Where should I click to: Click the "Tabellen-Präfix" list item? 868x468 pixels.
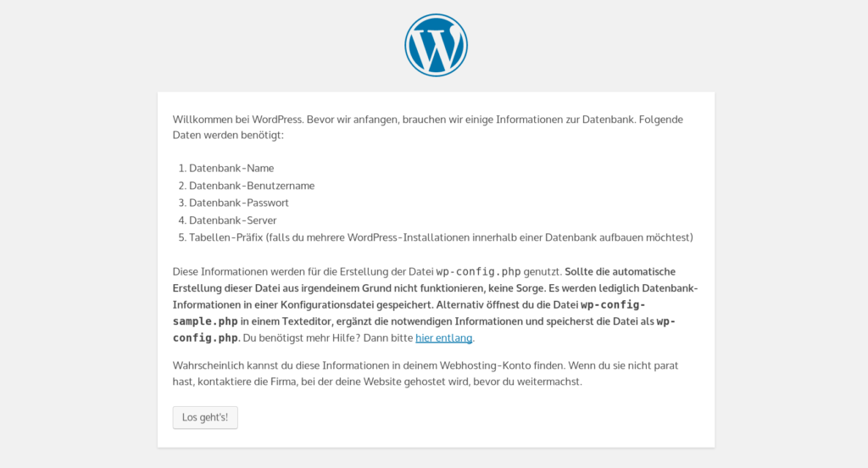(441, 237)
